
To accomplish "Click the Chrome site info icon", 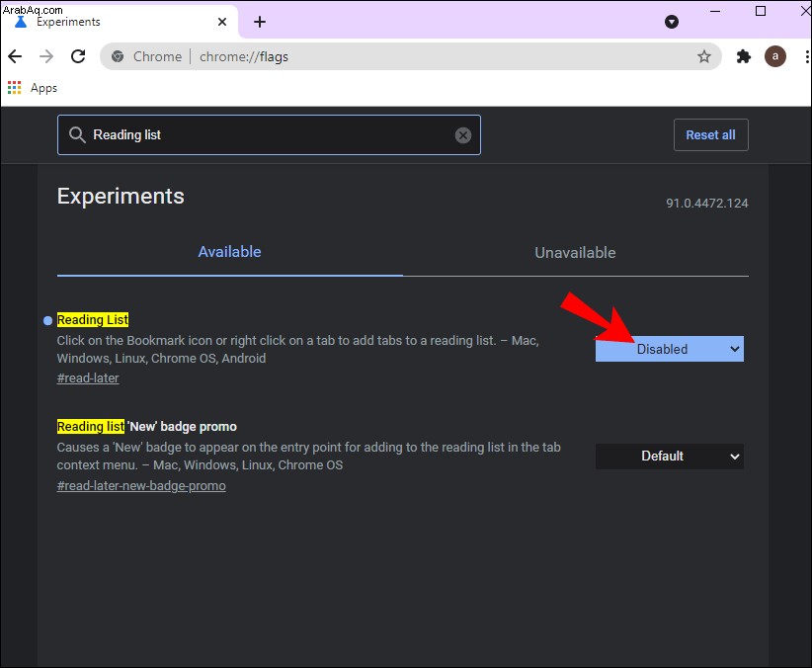I will tap(118, 56).
